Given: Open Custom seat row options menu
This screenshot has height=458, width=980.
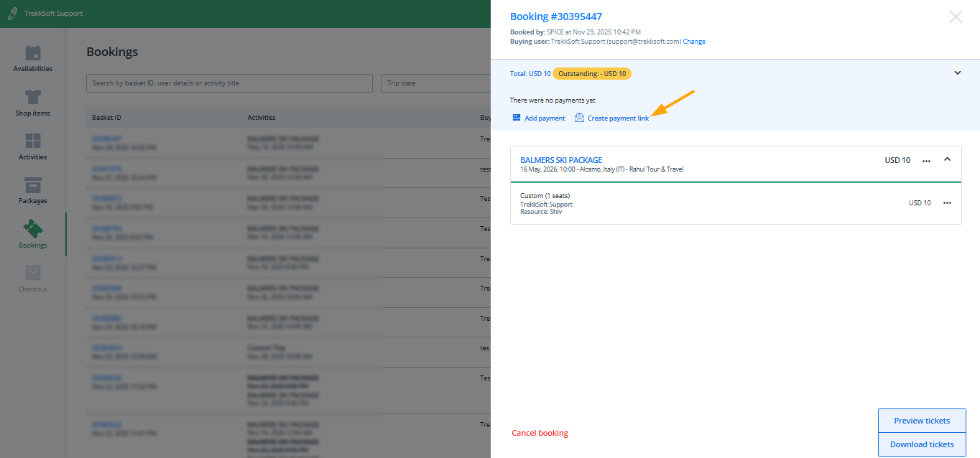Looking at the screenshot, I should point(947,203).
